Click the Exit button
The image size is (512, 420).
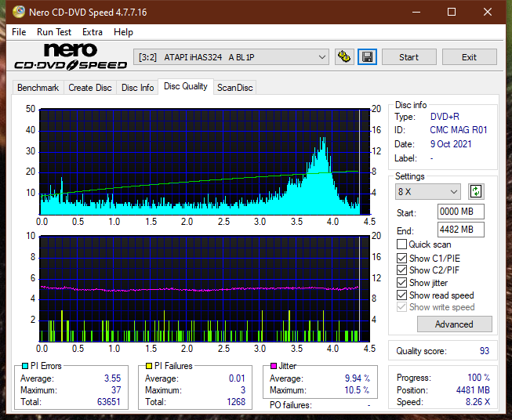(x=469, y=57)
